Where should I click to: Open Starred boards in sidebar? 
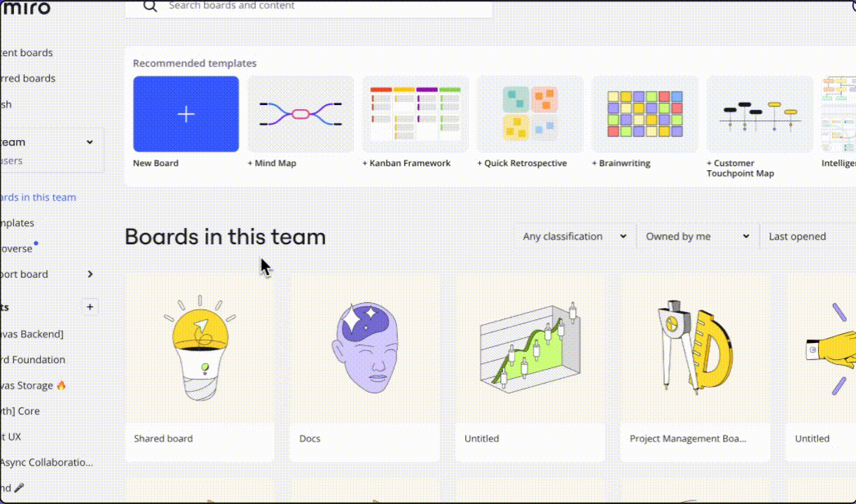[28, 78]
